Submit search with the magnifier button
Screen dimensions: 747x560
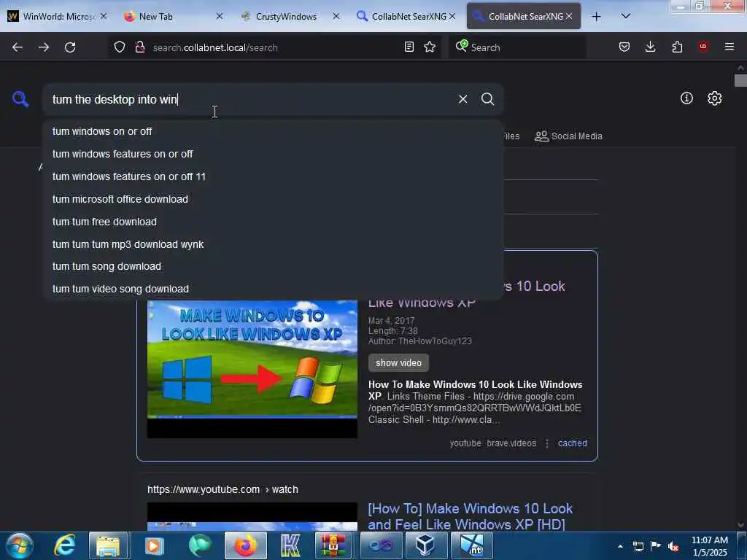[x=487, y=99]
